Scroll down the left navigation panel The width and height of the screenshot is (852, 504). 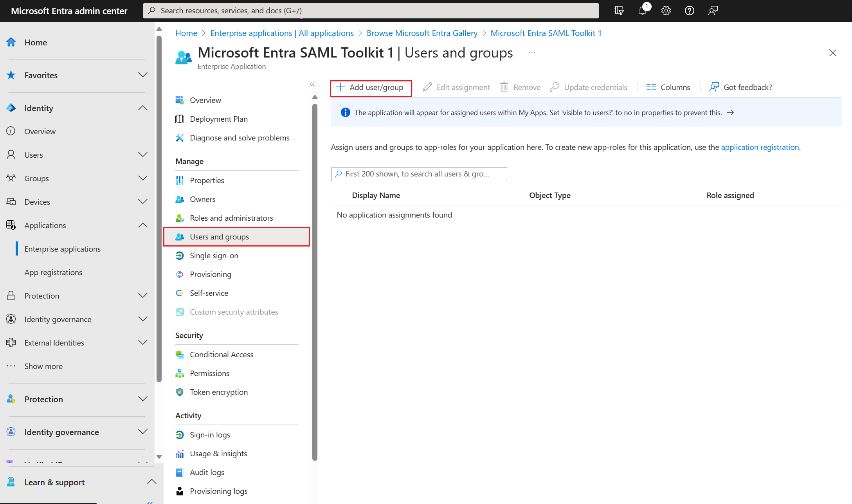160,458
